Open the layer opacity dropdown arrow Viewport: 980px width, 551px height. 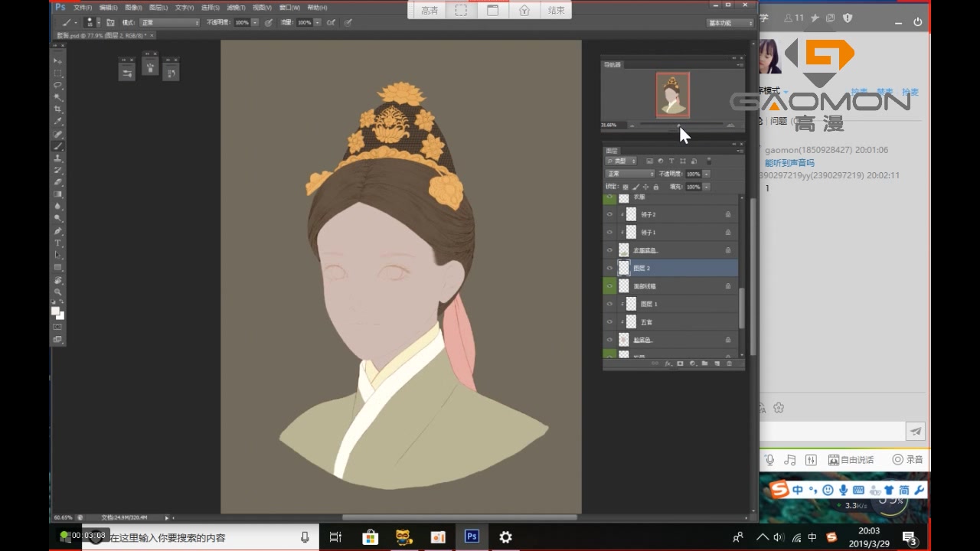[706, 174]
